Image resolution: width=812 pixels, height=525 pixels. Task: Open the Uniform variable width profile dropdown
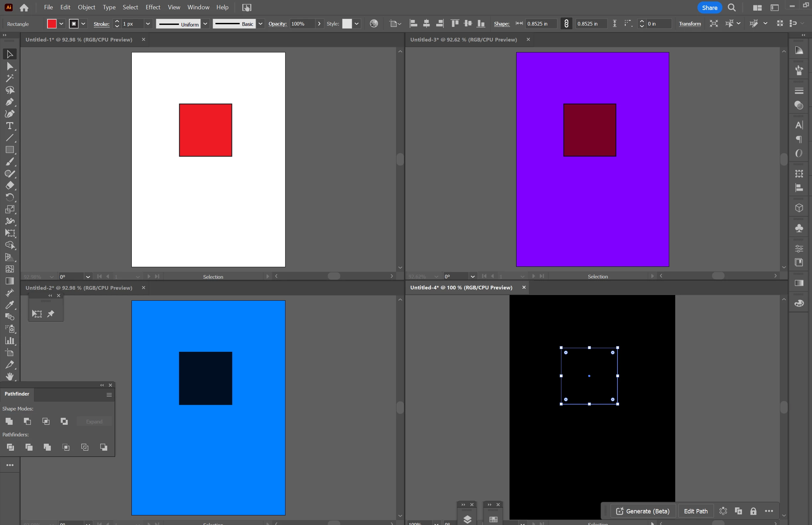[x=205, y=24]
